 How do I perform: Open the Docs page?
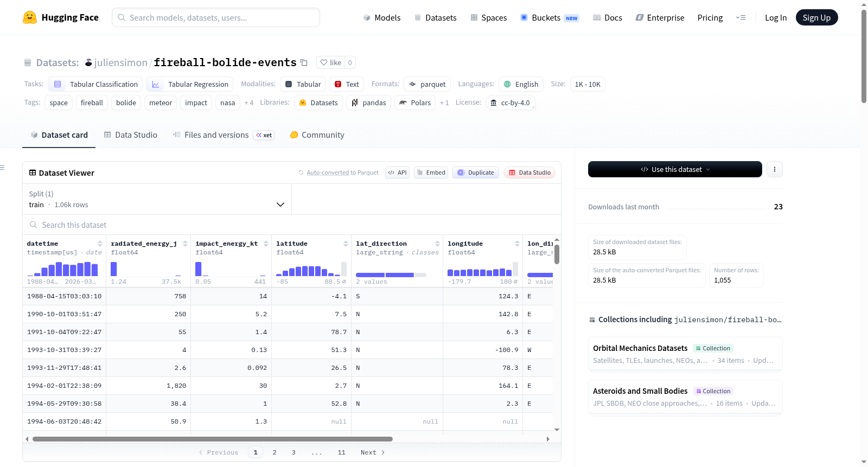click(608, 17)
